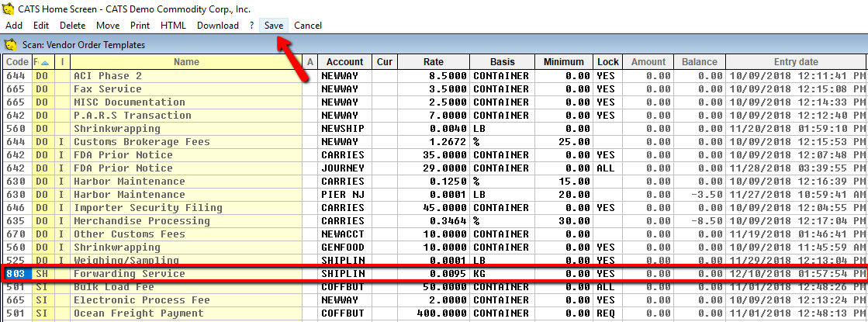Select the Electronic Process Fee row
The width and height of the screenshot is (868, 322).
(x=434, y=300)
